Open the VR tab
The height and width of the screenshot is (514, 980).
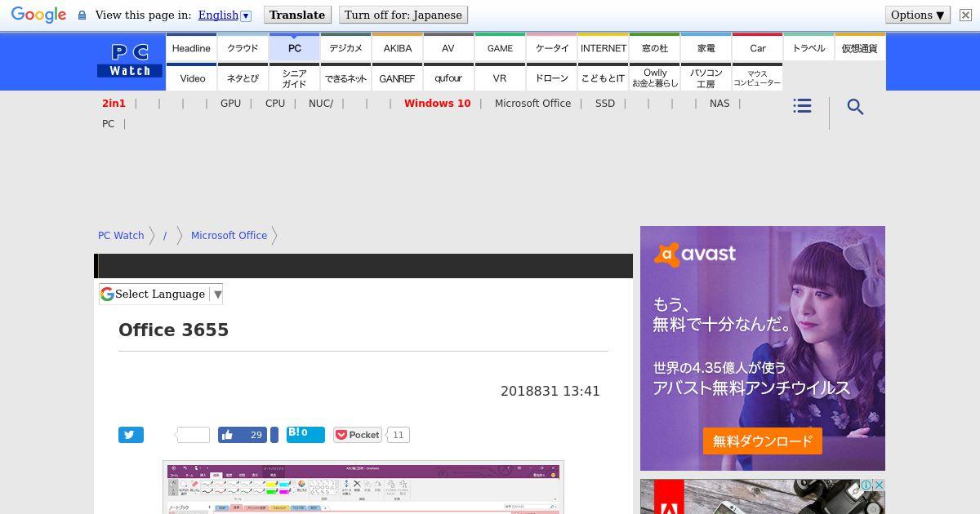500,78
